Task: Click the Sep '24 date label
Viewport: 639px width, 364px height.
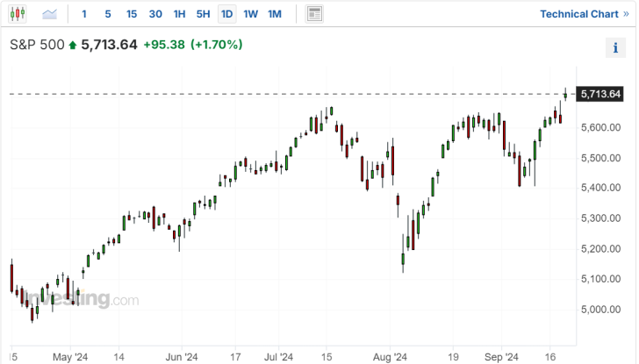Action: tap(501, 357)
